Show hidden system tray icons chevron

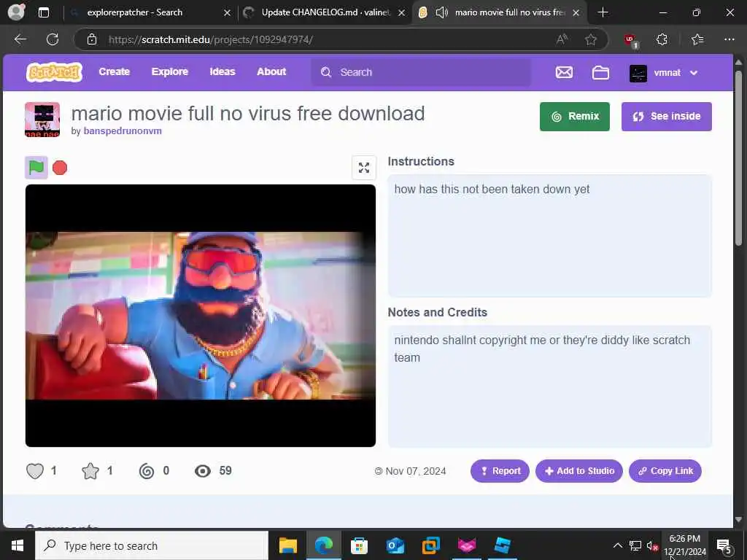(617, 545)
